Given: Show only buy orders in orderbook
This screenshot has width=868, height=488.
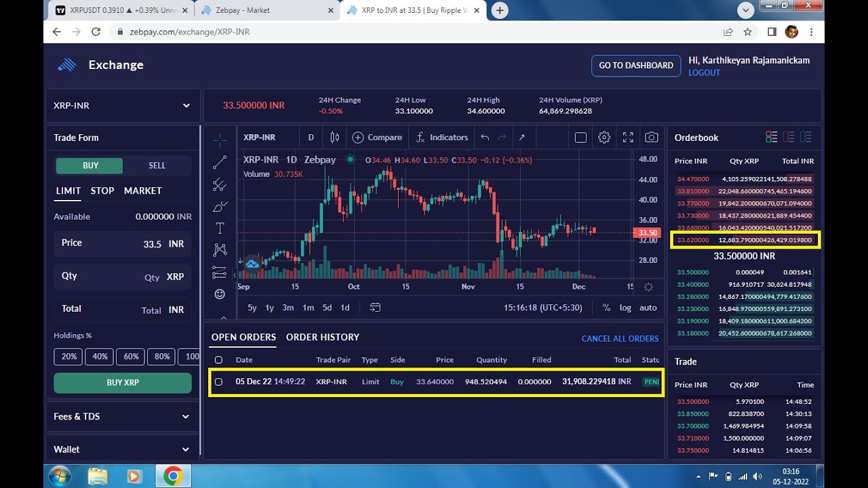Looking at the screenshot, I should [806, 137].
